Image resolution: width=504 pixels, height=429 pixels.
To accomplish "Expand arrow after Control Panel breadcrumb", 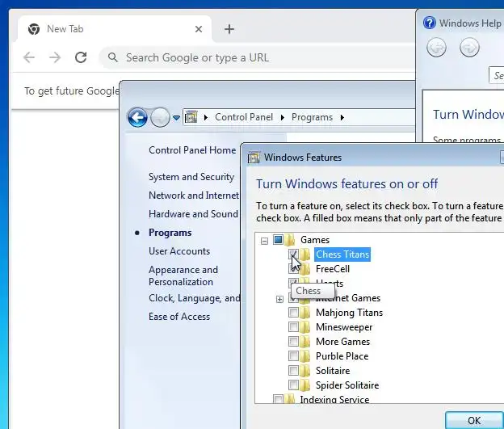I will point(282,118).
